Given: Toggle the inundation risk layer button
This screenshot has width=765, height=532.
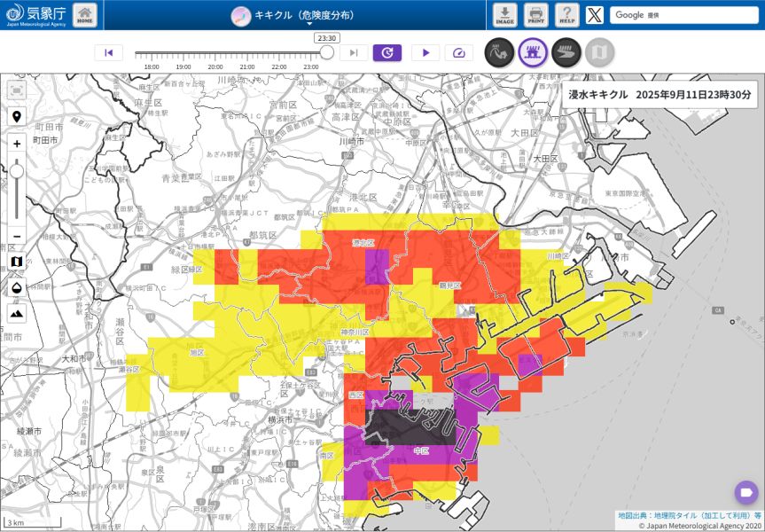Looking at the screenshot, I should click(x=533, y=52).
